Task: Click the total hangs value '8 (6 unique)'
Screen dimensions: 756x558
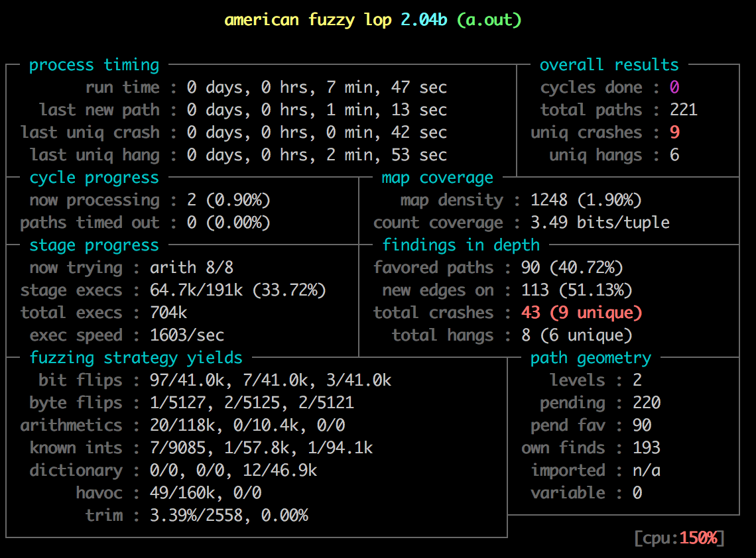Action: pyautogui.click(x=577, y=335)
